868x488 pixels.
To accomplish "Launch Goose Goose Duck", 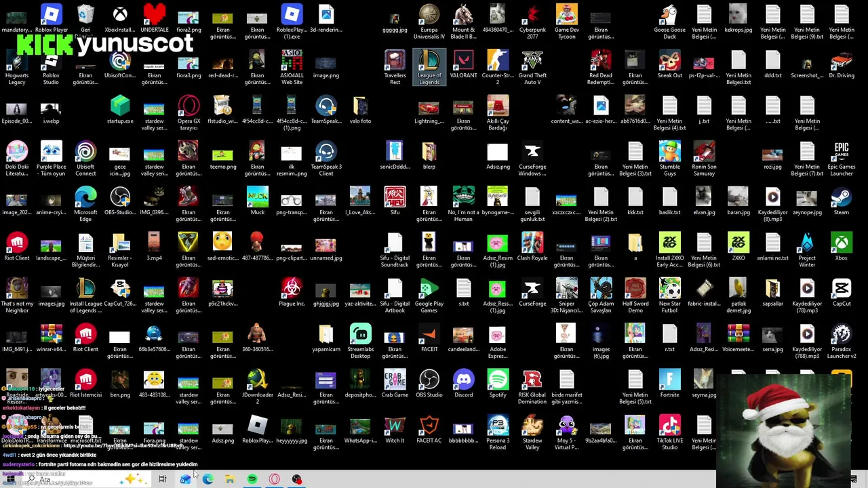I will tap(669, 22).
